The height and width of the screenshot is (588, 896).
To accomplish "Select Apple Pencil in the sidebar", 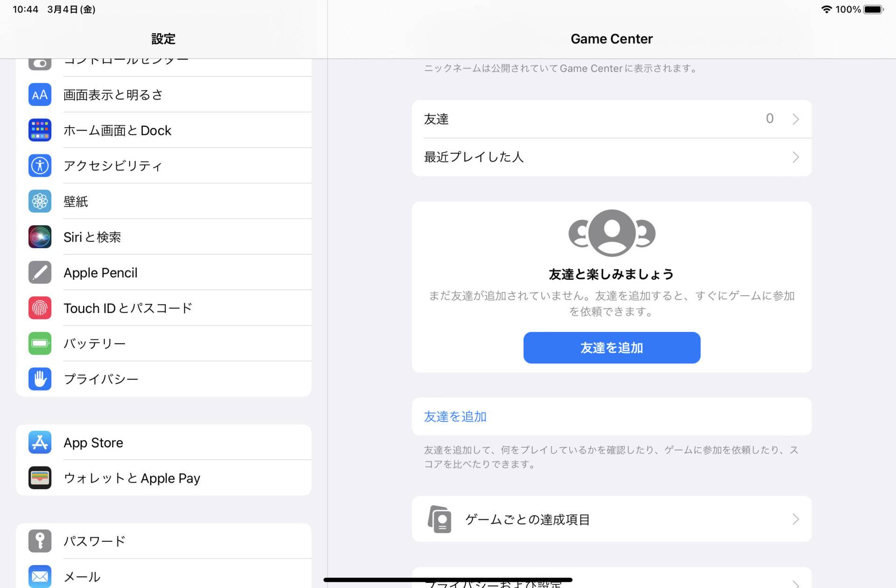I will click(x=163, y=272).
